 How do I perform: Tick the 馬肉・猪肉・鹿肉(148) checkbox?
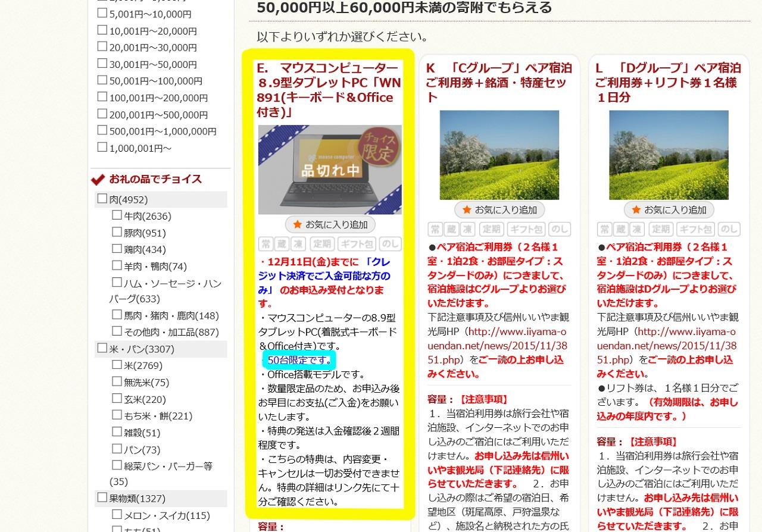pyautogui.click(x=117, y=314)
